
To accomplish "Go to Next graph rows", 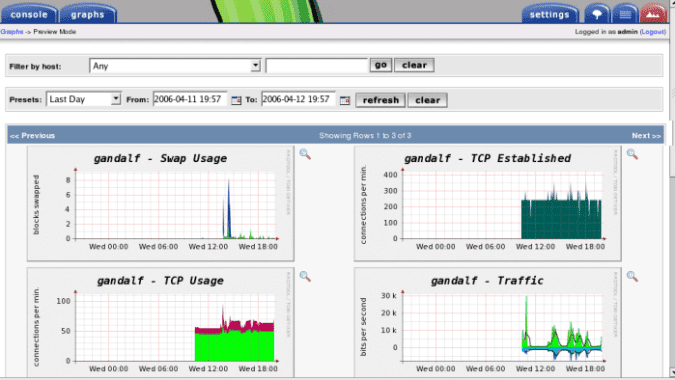I will [646, 136].
